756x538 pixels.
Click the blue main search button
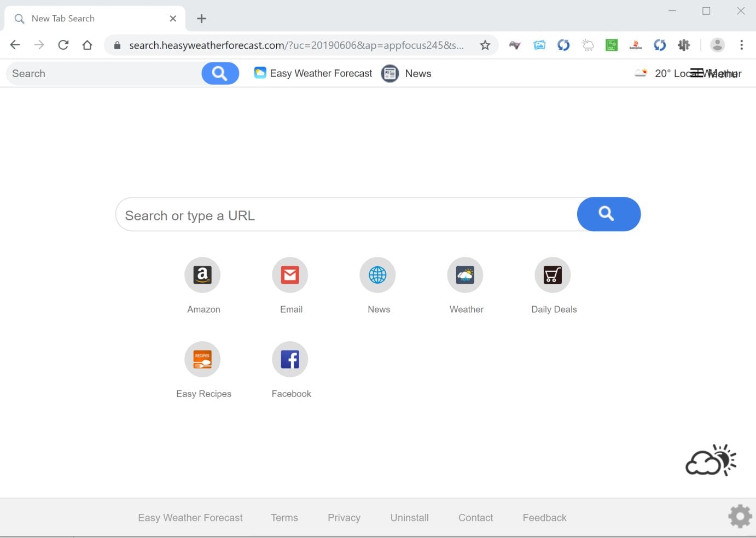(609, 214)
